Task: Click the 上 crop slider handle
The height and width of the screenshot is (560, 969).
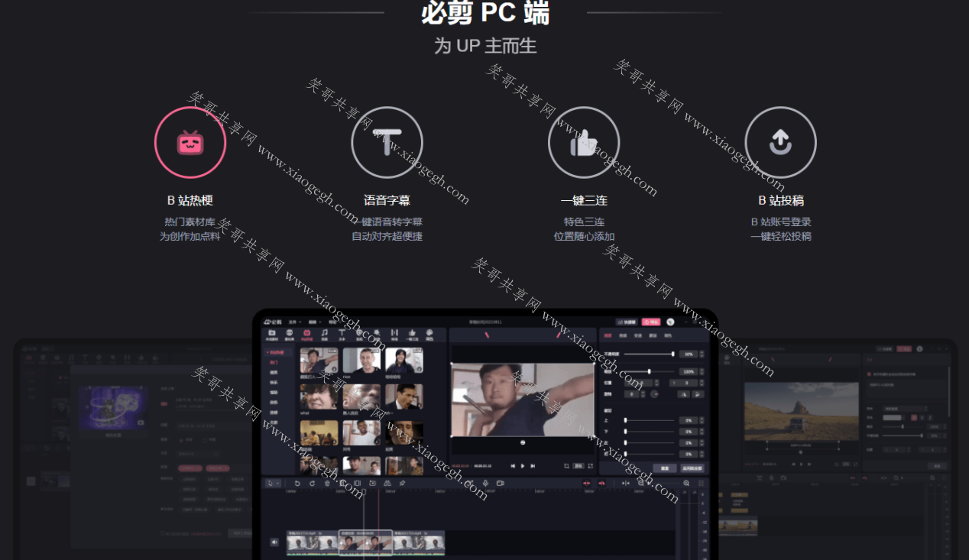Action: point(625,420)
